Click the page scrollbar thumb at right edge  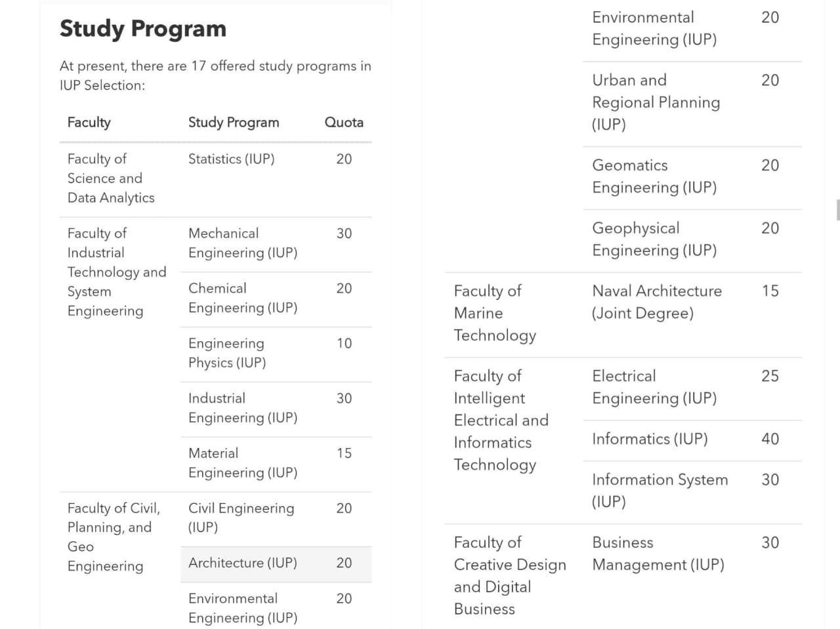(837, 211)
